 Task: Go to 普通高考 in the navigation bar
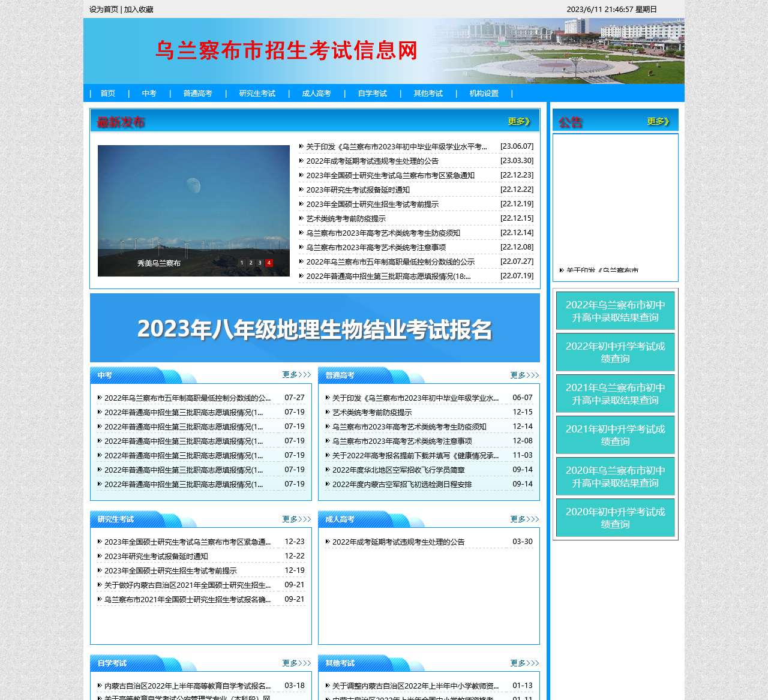197,94
